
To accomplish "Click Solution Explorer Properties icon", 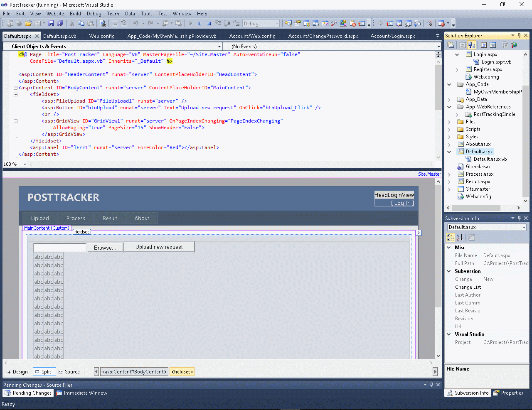I will tap(451, 45).
